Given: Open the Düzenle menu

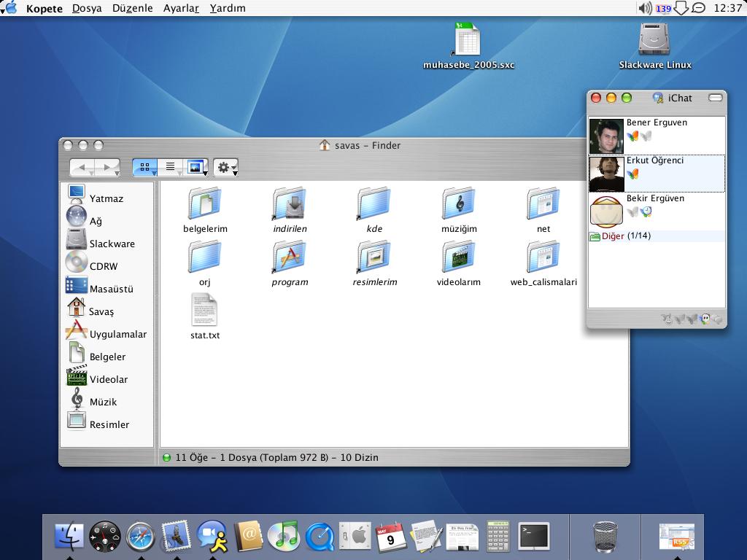Looking at the screenshot, I should click(x=133, y=8).
